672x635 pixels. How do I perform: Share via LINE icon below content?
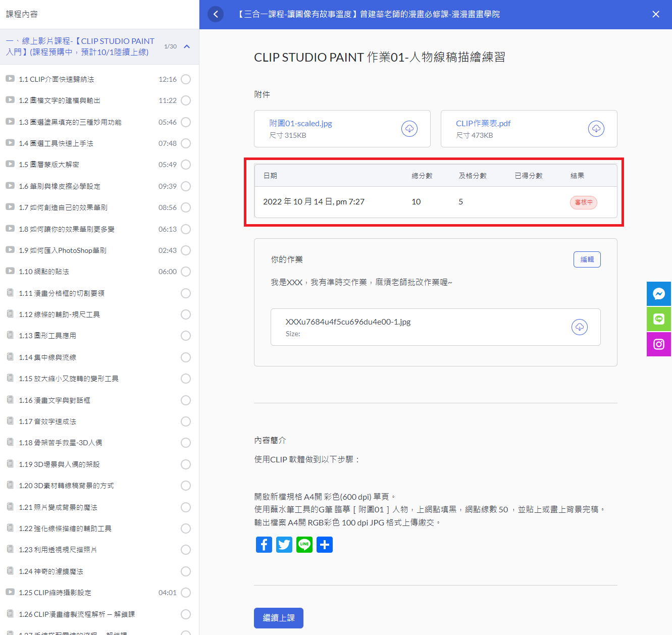tap(304, 545)
